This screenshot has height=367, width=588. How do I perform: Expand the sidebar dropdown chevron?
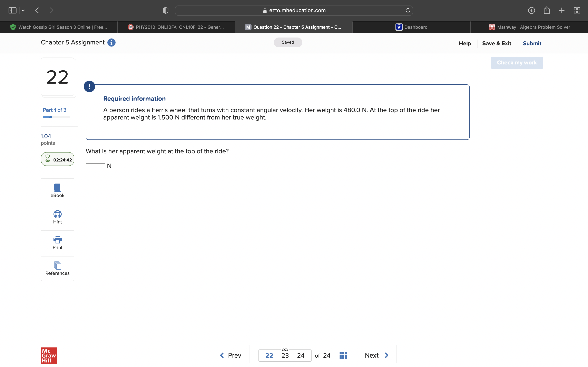23,10
